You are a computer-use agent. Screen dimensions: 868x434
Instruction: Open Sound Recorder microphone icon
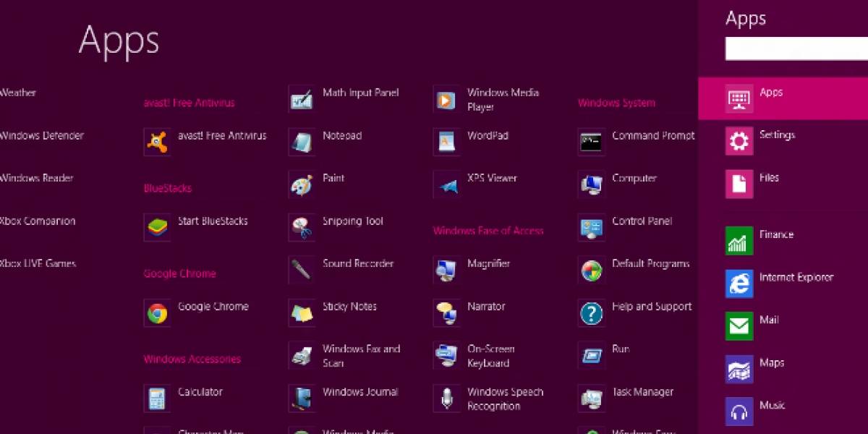click(302, 270)
